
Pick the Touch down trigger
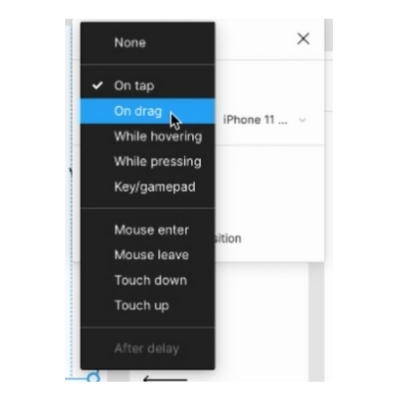(148, 280)
